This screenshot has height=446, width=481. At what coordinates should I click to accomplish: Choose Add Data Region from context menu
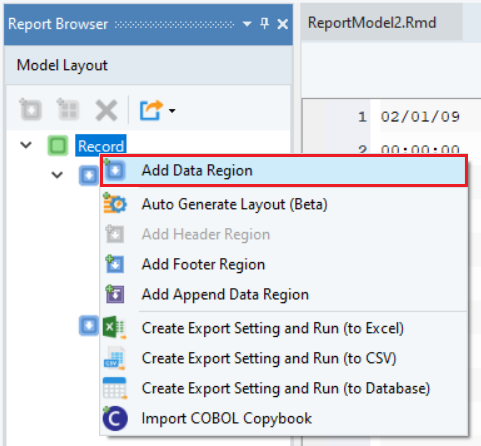coord(284,171)
